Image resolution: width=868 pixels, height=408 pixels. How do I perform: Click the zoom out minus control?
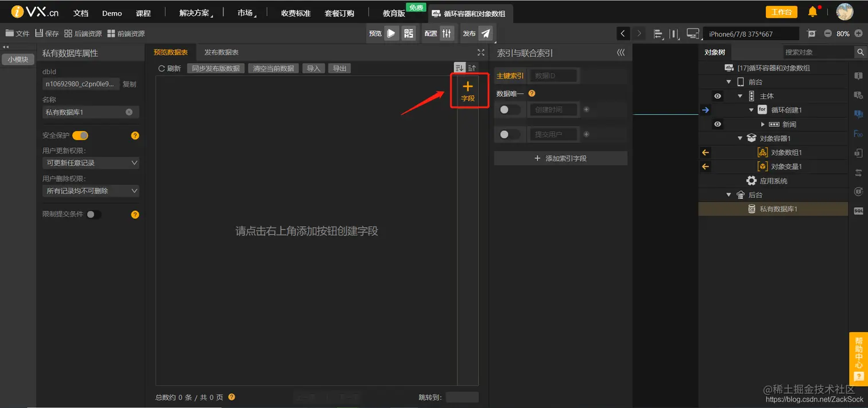point(827,33)
